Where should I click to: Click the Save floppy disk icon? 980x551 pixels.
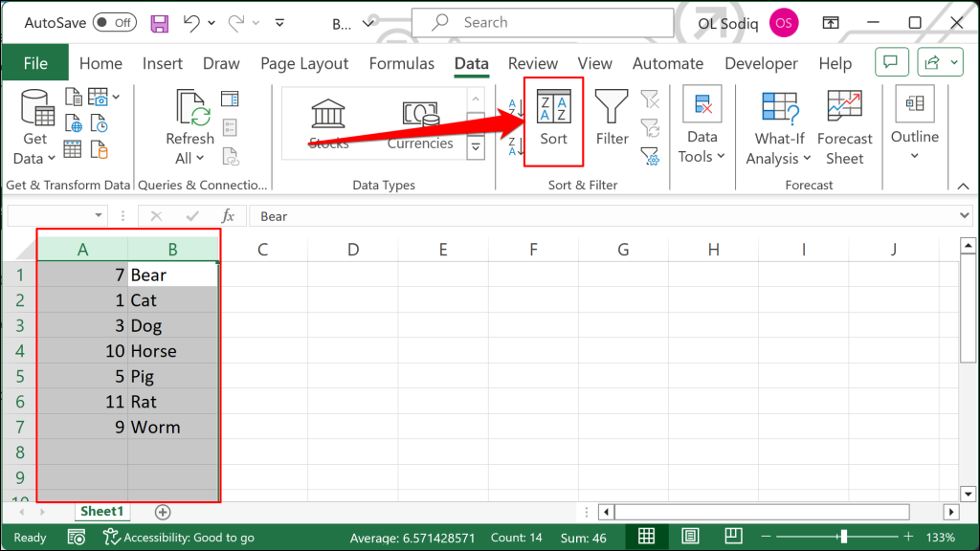(160, 24)
